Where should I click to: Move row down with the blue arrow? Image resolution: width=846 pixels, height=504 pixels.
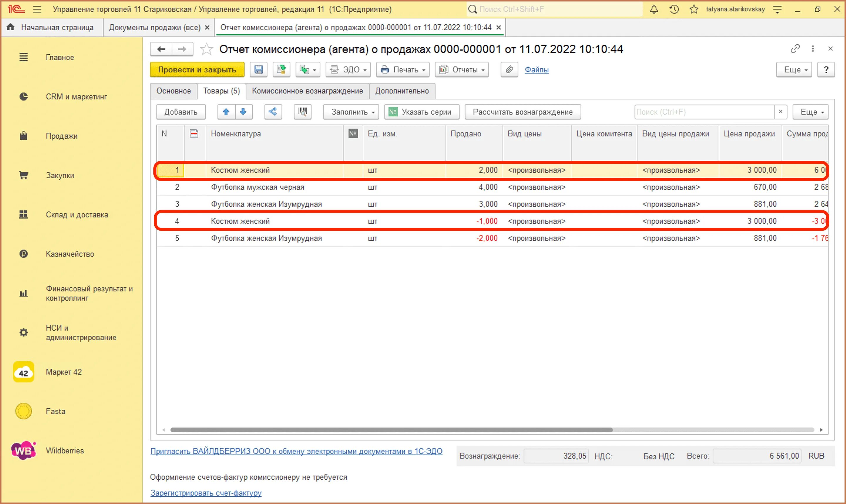[x=243, y=112]
